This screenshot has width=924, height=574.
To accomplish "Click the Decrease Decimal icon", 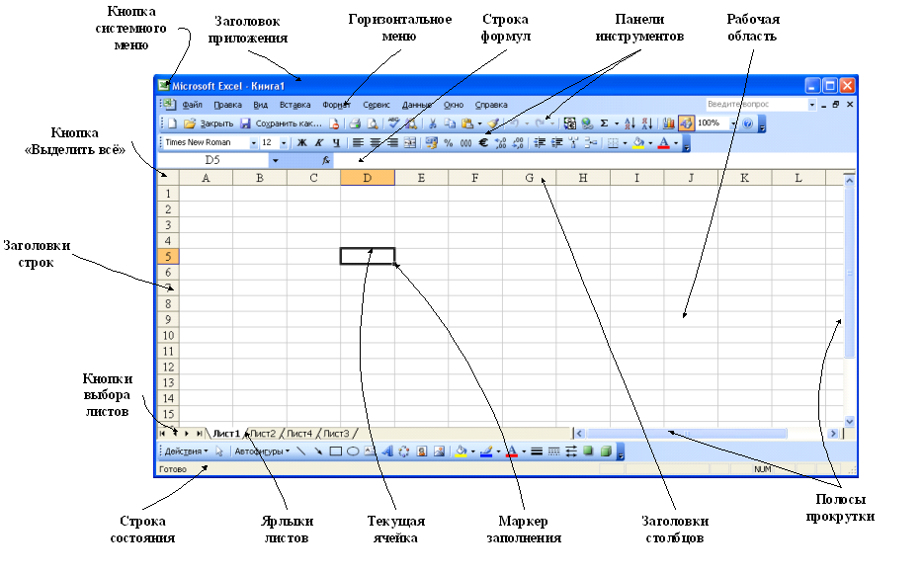I will click(x=518, y=142).
